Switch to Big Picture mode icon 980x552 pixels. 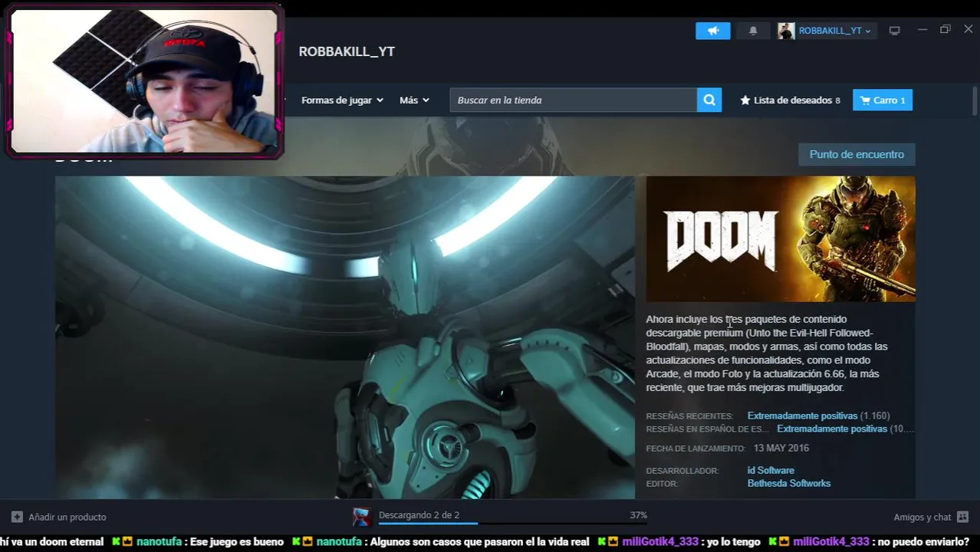[894, 31]
